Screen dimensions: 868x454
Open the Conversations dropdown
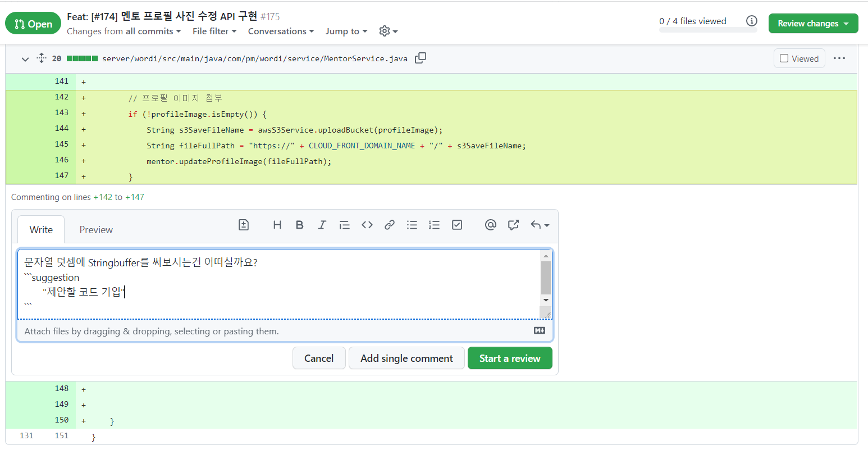(x=281, y=31)
